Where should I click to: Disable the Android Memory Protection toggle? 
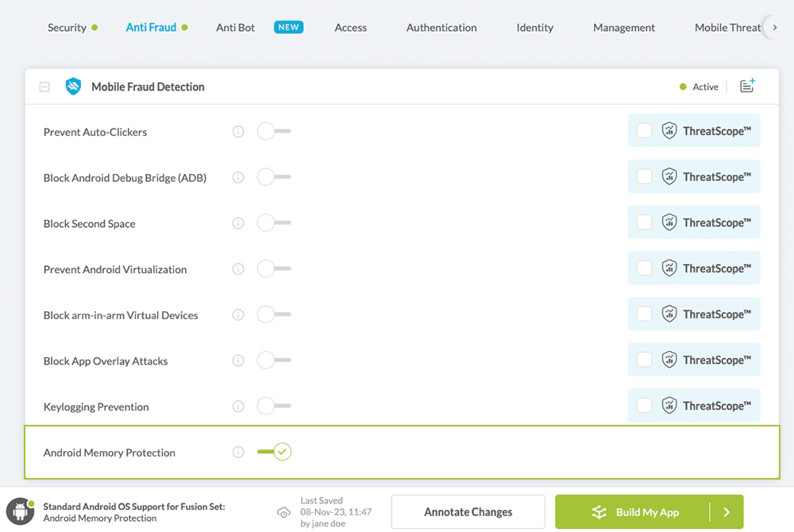tap(275, 453)
